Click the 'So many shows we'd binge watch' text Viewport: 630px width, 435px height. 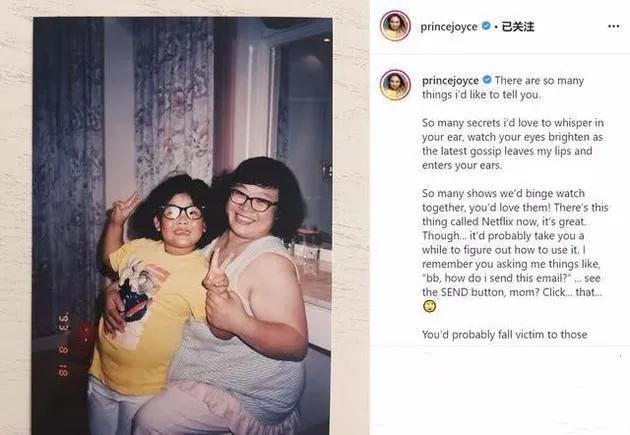click(x=503, y=193)
